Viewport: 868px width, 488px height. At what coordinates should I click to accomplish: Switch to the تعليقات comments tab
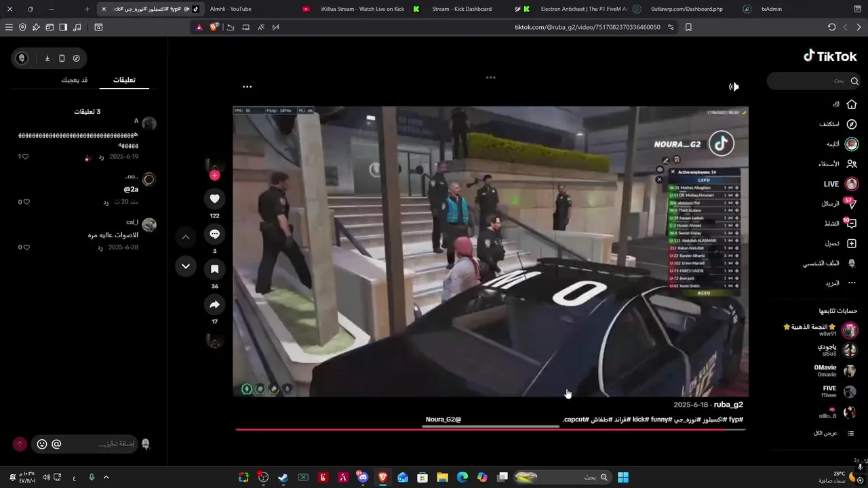click(124, 80)
